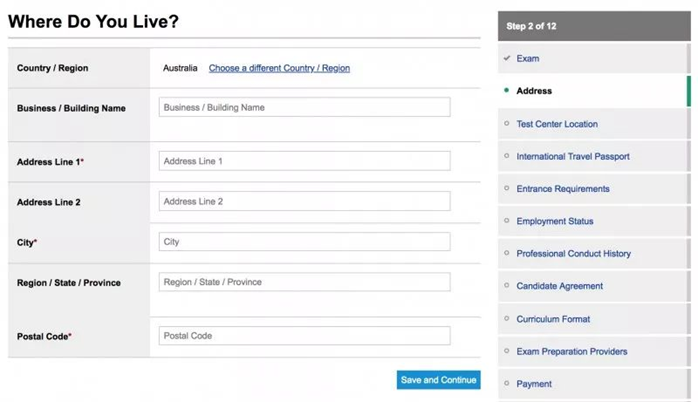
Task: Click the Business / Building Name input field
Action: (x=304, y=107)
